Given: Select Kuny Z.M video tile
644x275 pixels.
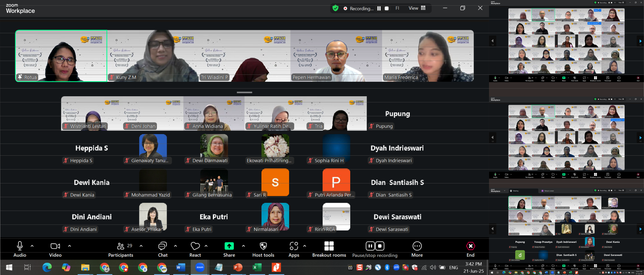Looking at the screenshot, I should pos(153,56).
